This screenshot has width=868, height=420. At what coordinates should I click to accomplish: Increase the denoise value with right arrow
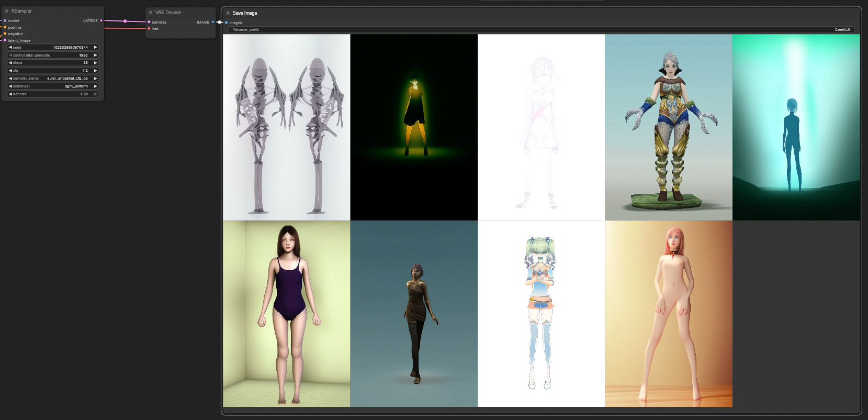pos(95,94)
